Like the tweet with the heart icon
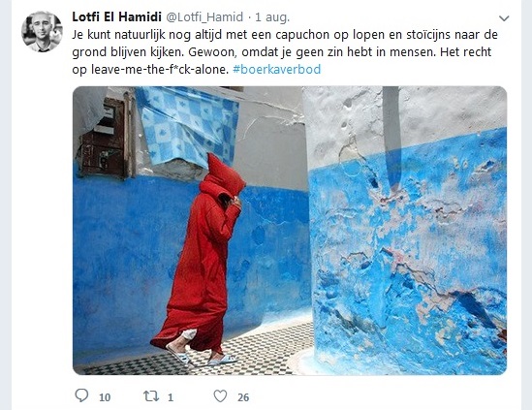The width and height of the screenshot is (532, 410). click(220, 395)
